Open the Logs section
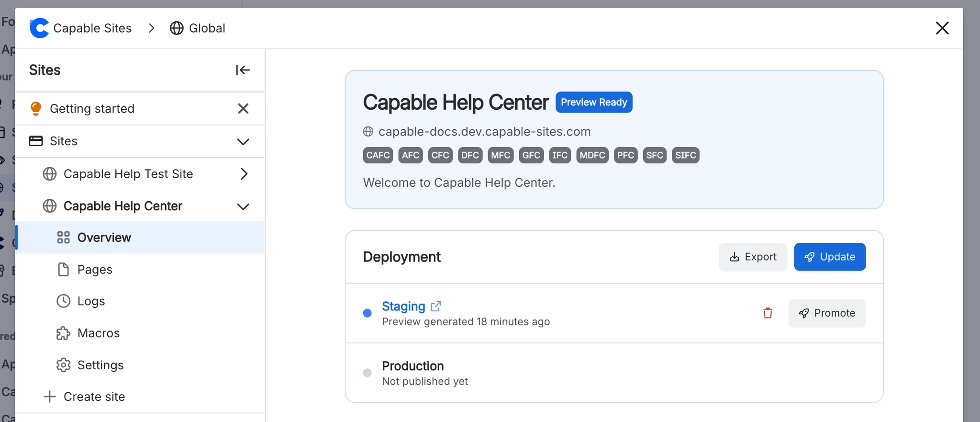This screenshot has width=980, height=422. [x=140, y=301]
